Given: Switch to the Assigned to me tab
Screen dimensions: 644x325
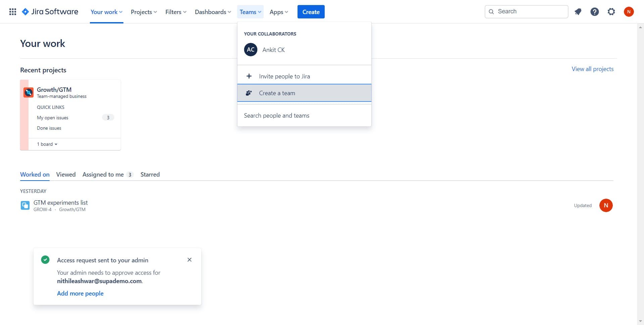Looking at the screenshot, I should (x=103, y=174).
